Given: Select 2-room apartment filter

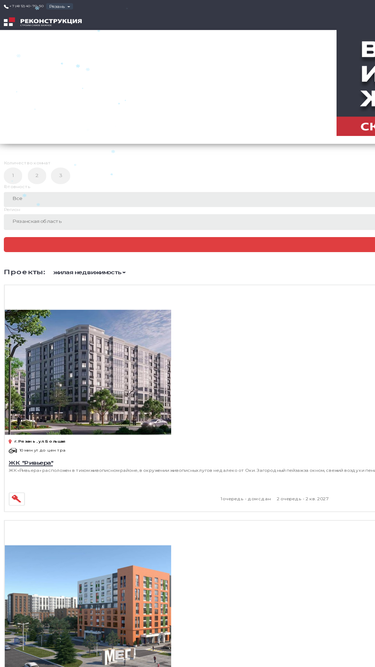Looking at the screenshot, I should pos(37,176).
